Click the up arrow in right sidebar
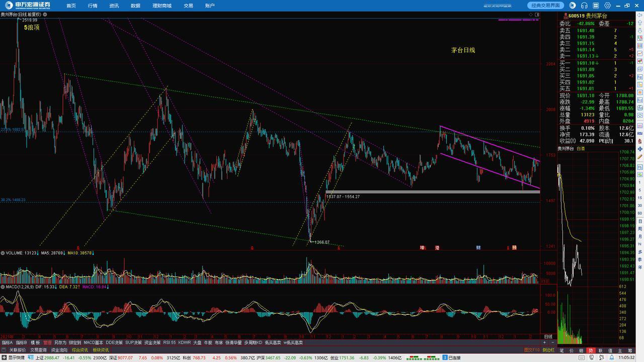644x362 pixels. pyautogui.click(x=640, y=23)
